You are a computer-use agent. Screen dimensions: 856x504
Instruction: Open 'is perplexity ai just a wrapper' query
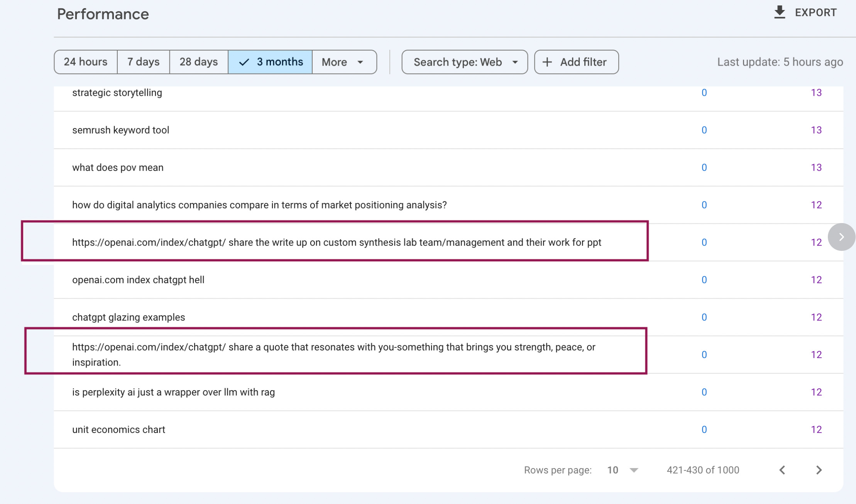point(173,392)
